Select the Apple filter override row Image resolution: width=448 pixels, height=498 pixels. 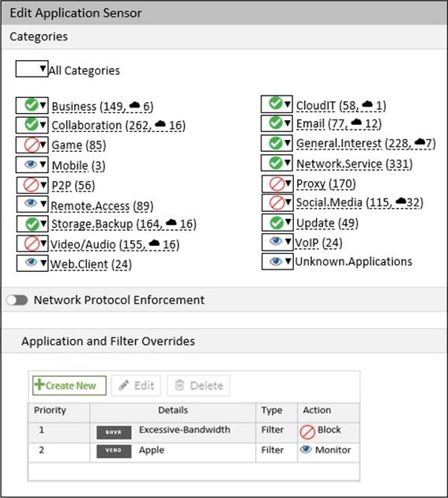click(194, 452)
